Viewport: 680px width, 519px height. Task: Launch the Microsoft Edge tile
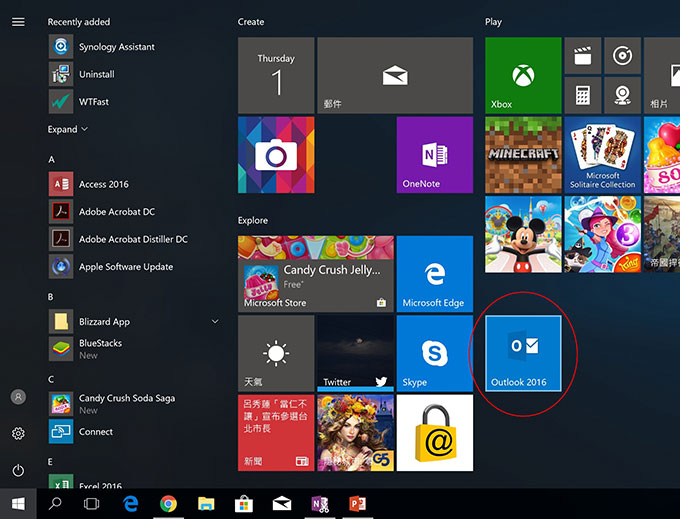[x=435, y=274]
